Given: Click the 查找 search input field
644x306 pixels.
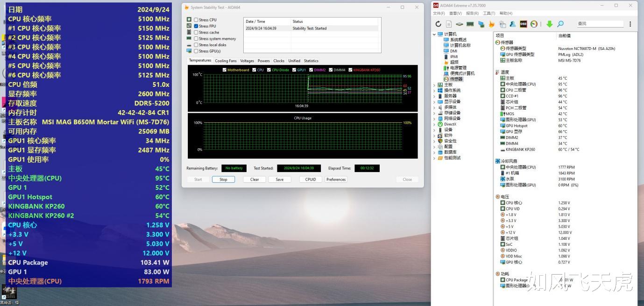Looking at the screenshot, I should pos(600,24).
